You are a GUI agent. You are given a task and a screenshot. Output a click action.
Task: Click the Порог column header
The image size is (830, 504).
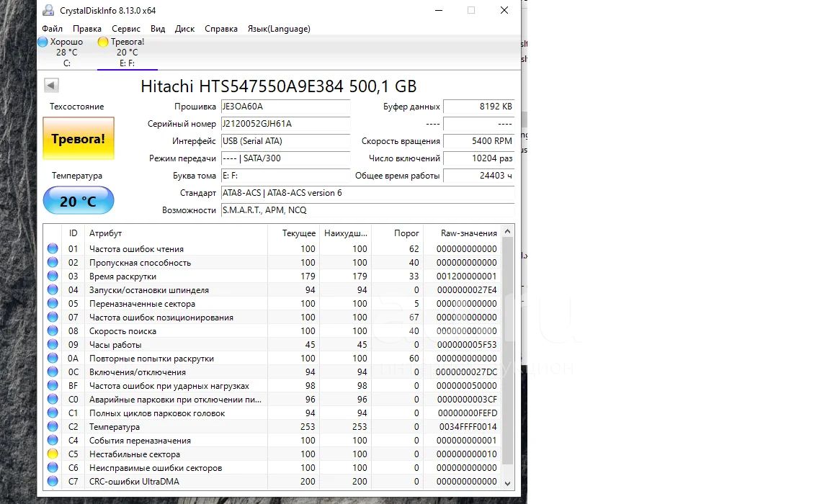(396, 233)
